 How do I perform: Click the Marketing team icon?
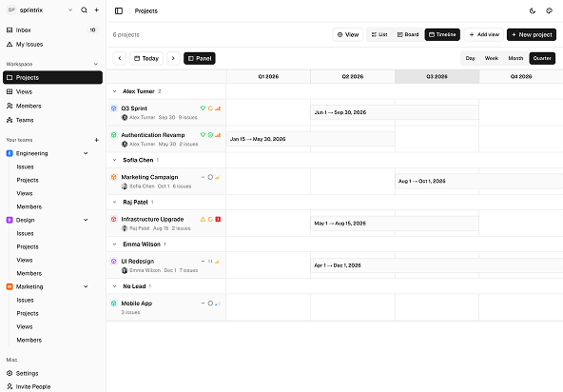pyautogui.click(x=10, y=286)
